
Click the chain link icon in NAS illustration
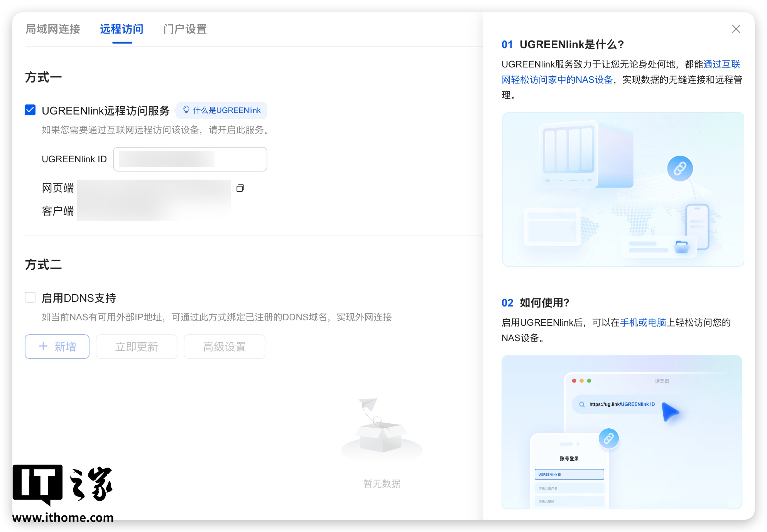point(680,168)
